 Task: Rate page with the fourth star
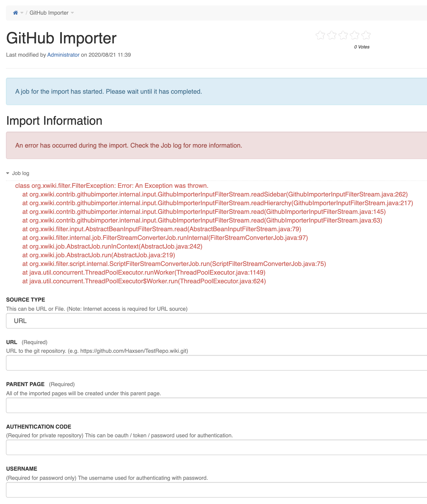pos(355,35)
